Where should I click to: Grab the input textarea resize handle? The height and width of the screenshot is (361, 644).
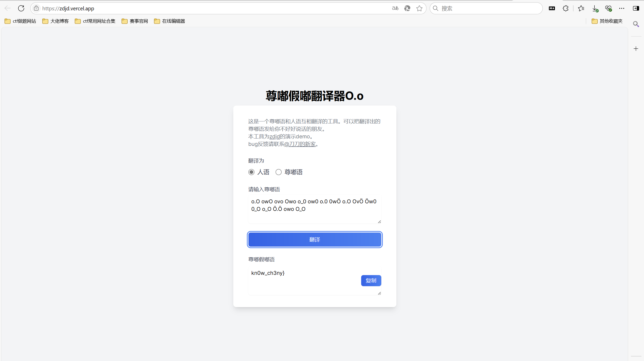[x=379, y=222]
